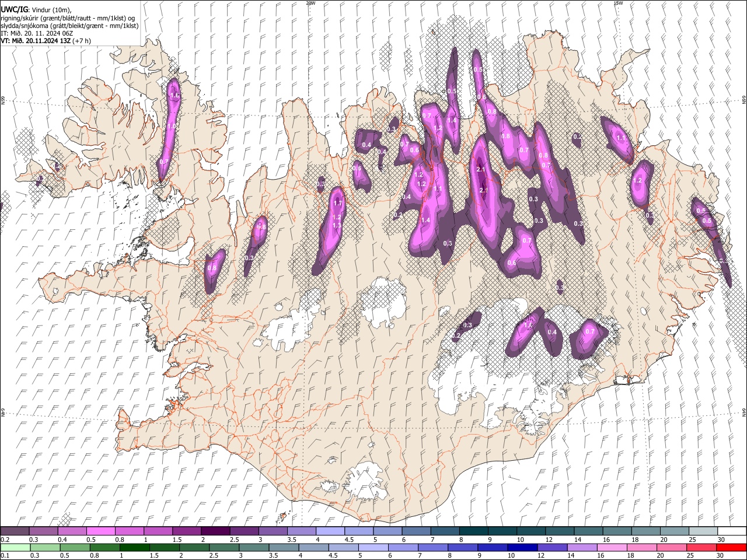Viewport: 747px width, 560px height.
Task: Click the '1.6' snowfall value in the Westfjords
Action: tap(174, 95)
